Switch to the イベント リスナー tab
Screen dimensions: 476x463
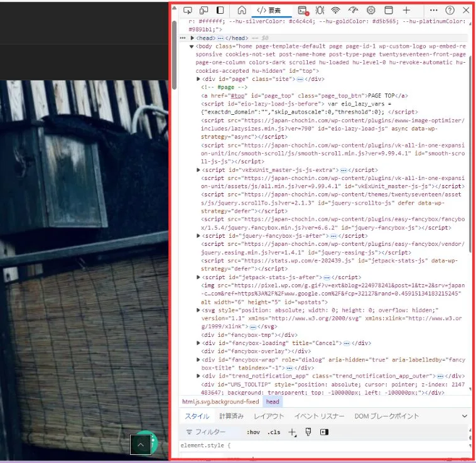[x=320, y=417]
